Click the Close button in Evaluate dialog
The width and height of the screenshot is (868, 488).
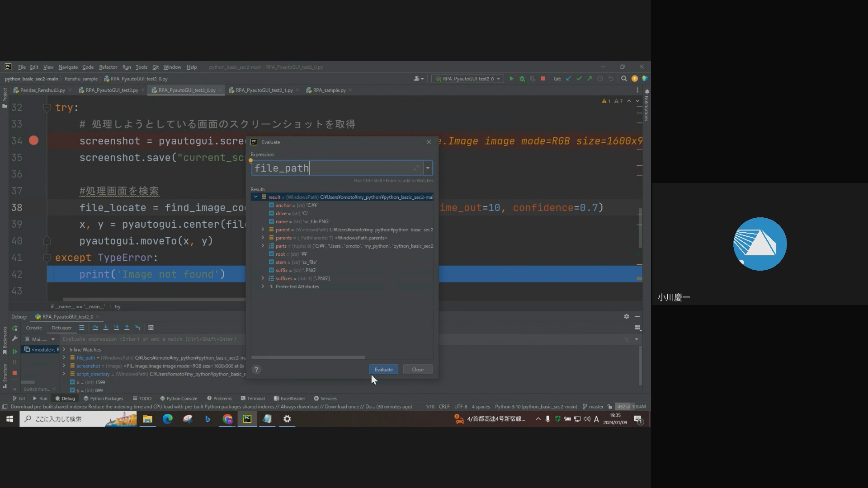click(x=417, y=370)
